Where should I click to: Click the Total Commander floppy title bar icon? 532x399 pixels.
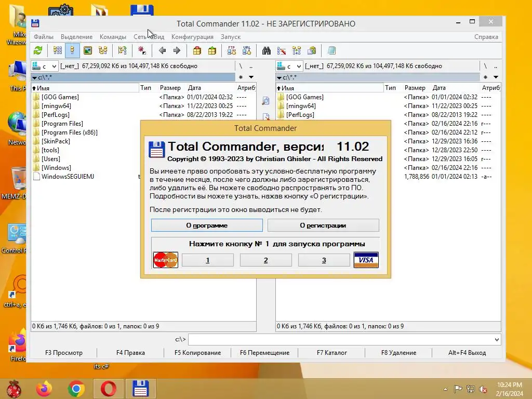pos(35,23)
